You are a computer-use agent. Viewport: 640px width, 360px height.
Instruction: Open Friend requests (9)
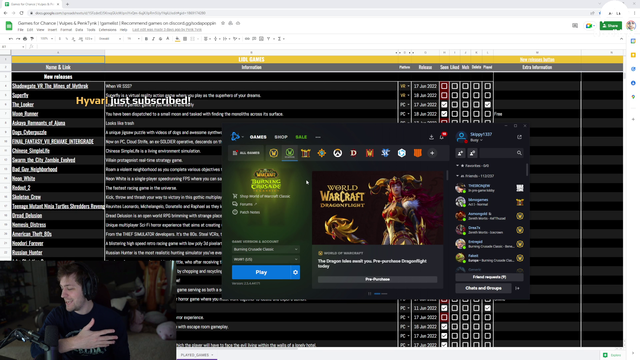[489, 277]
